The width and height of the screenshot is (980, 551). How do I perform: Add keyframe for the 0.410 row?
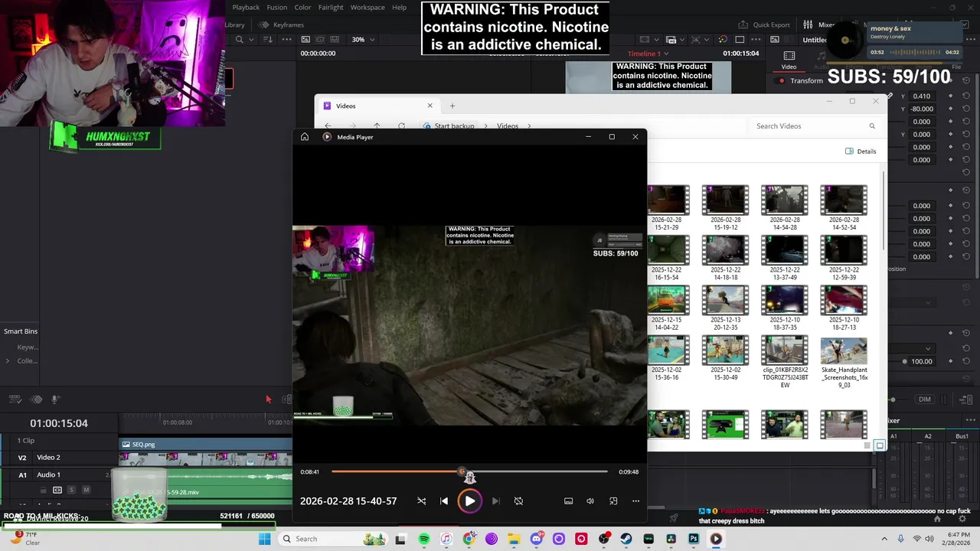[x=951, y=96]
